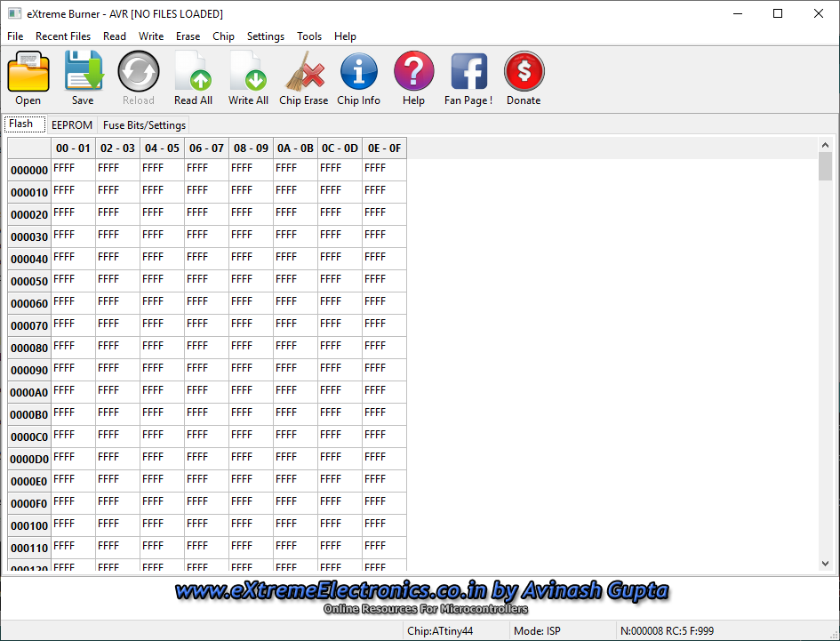Screen dimensions: 840x641
Task: Click the eXtreme Burner title bar icon
Action: click(14, 13)
